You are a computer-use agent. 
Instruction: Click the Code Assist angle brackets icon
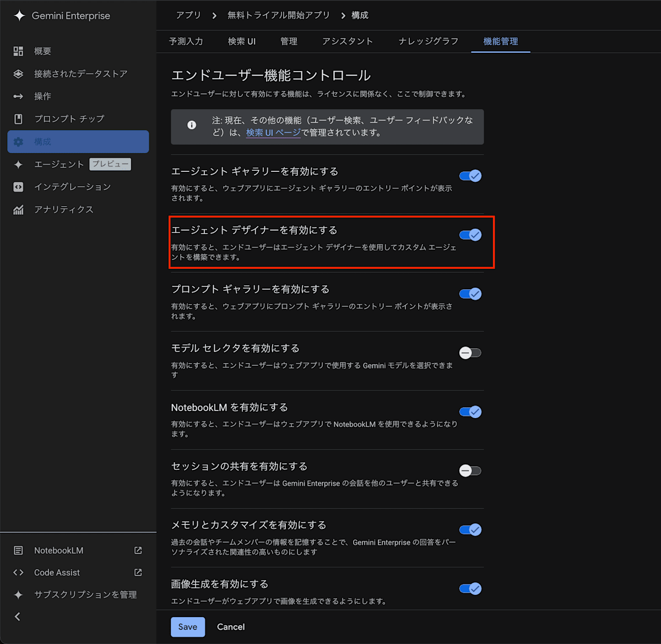pos(18,572)
